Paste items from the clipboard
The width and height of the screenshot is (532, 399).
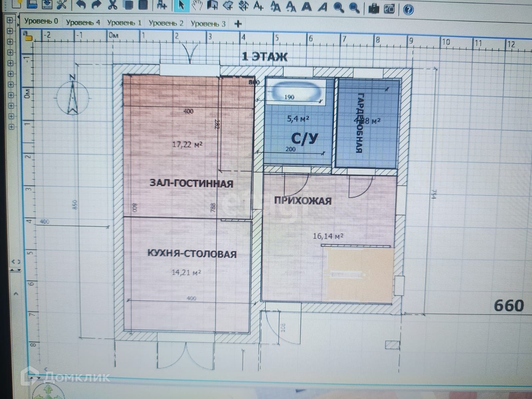click(143, 5)
